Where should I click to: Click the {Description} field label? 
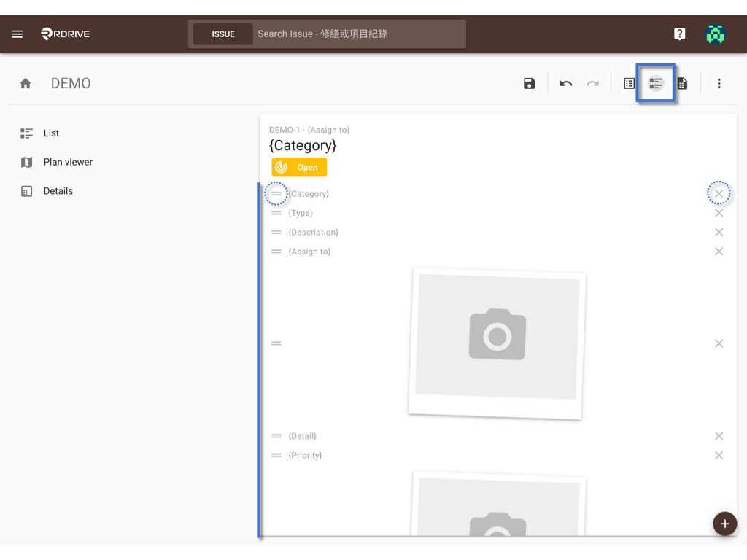tap(313, 233)
